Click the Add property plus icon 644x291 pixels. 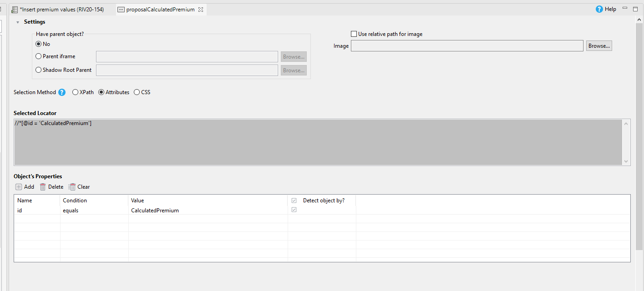19,187
